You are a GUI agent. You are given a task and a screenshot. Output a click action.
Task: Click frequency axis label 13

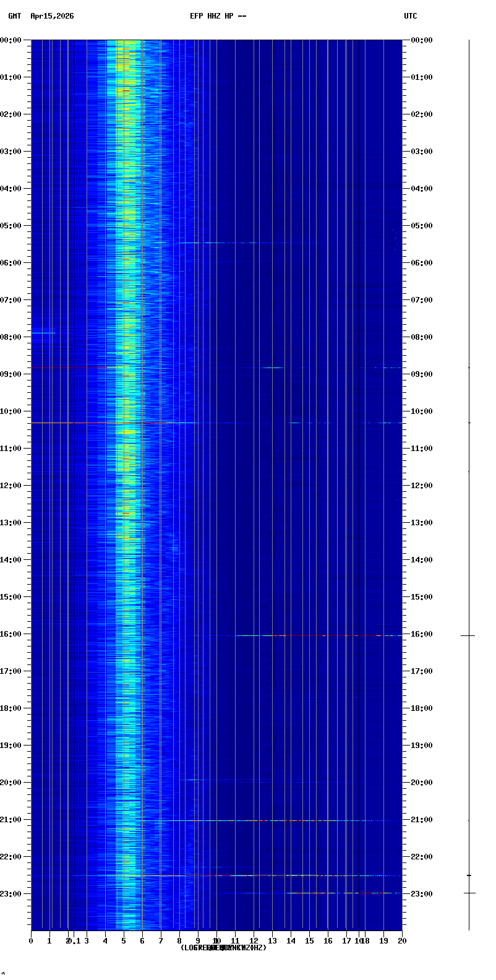click(272, 941)
